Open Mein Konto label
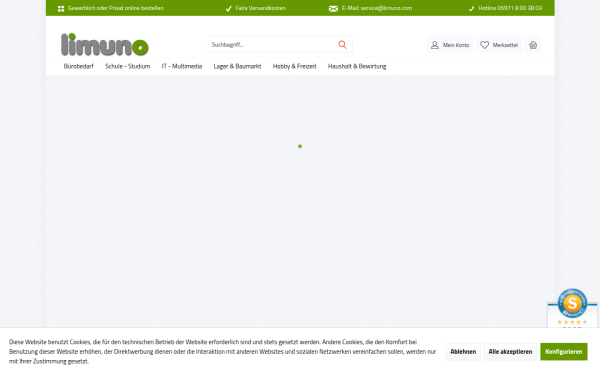Screen dimensions: 600x375 point(456,45)
